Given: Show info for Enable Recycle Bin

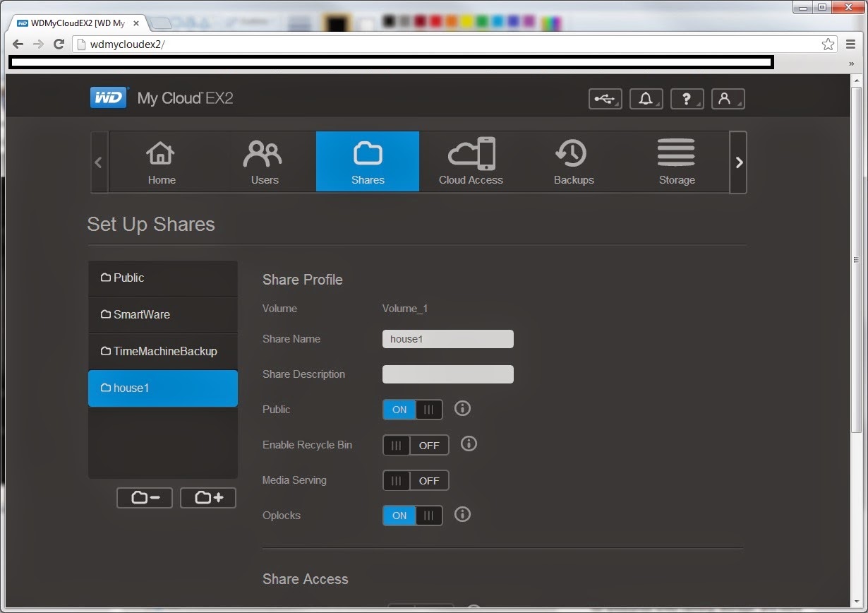Looking at the screenshot, I should click(x=469, y=444).
